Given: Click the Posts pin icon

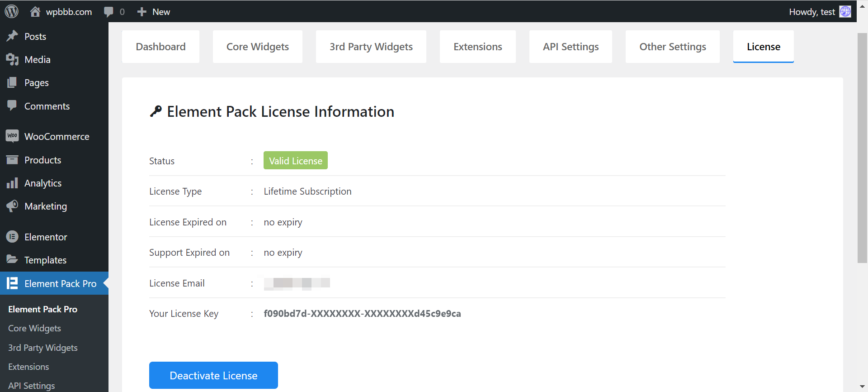Looking at the screenshot, I should pyautogui.click(x=12, y=36).
